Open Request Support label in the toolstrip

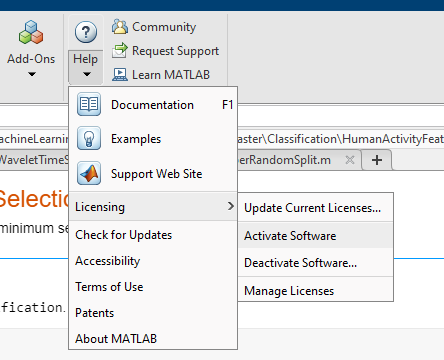175,51
